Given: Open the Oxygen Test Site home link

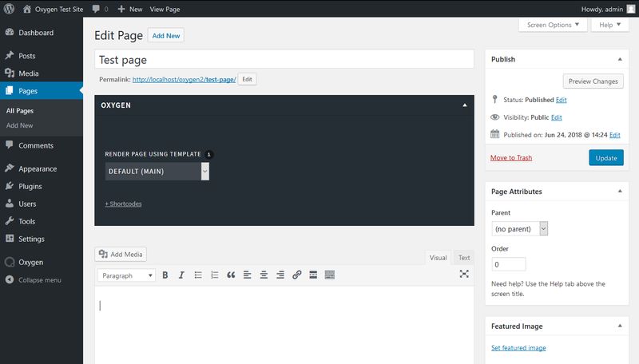Looking at the screenshot, I should 53,9.
